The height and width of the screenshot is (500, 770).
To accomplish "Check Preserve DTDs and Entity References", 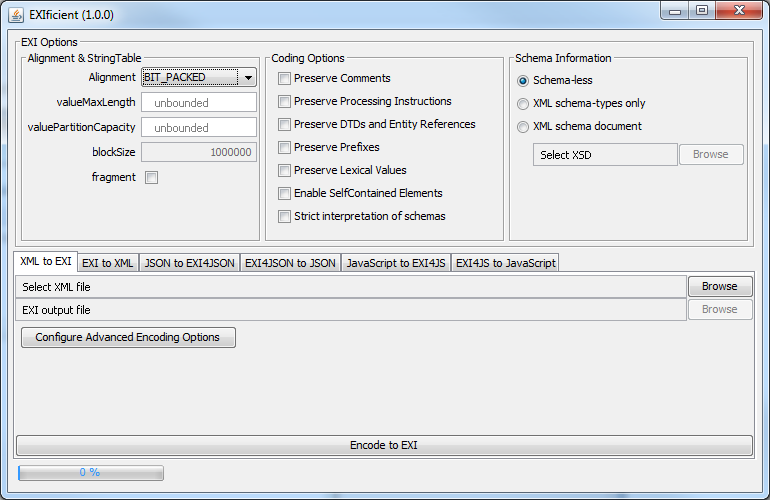I will pos(284,124).
